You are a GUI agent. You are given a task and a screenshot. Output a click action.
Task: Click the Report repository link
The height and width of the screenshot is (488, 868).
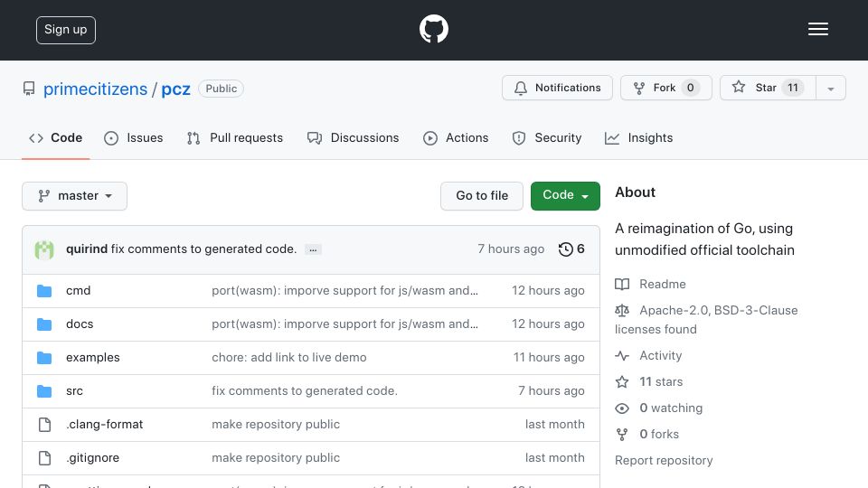[x=664, y=460]
